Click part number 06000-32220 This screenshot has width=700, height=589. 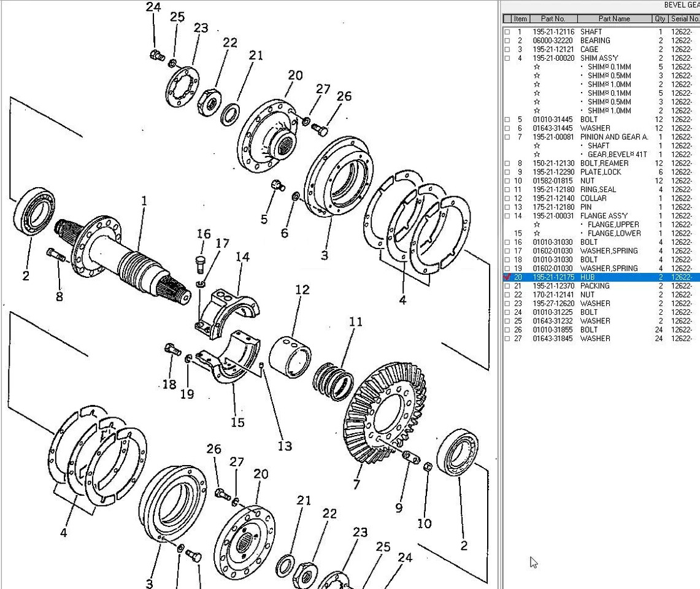pyautogui.click(x=553, y=40)
